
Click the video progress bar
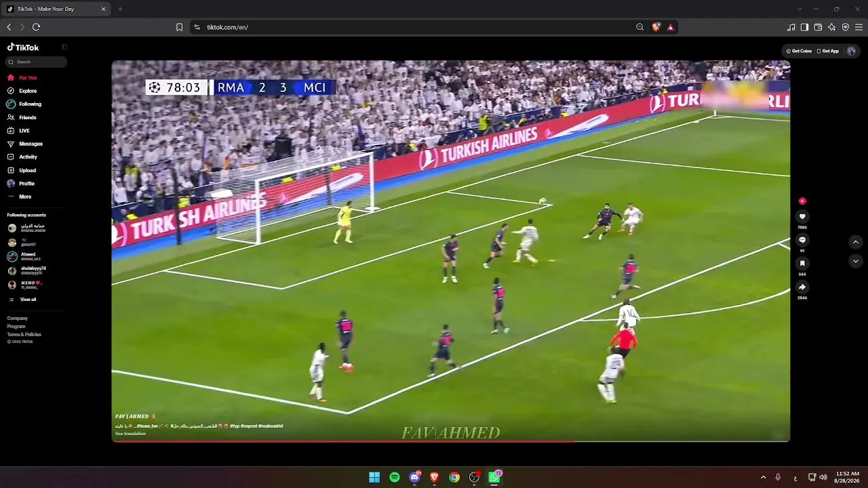coord(451,441)
